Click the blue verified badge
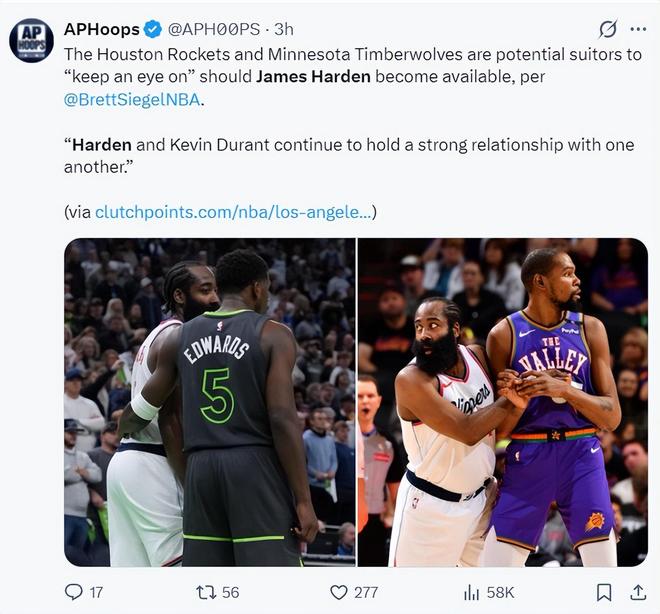Viewport: 660px width, 614px height. pyautogui.click(x=153, y=29)
